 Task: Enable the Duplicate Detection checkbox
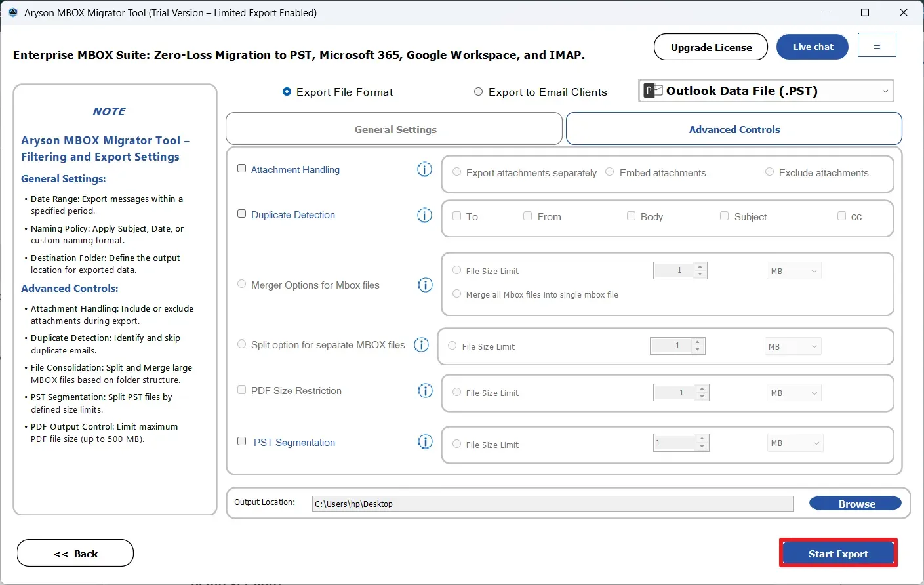tap(241, 214)
